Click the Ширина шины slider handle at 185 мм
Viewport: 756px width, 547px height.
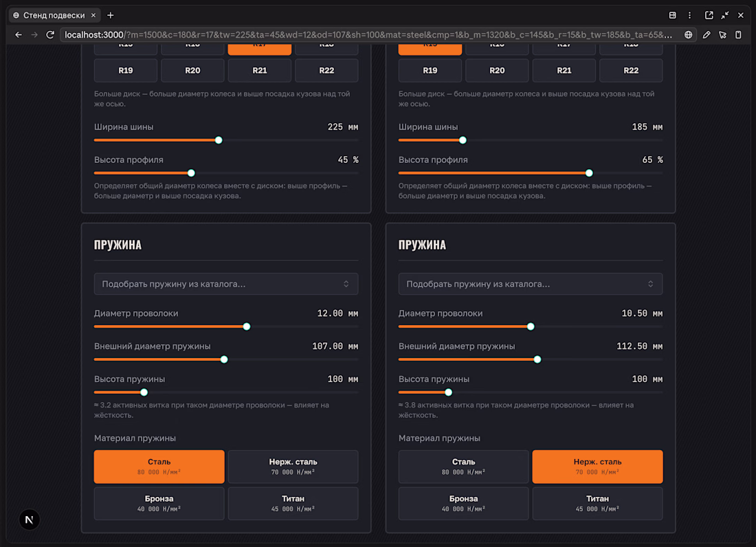(463, 140)
